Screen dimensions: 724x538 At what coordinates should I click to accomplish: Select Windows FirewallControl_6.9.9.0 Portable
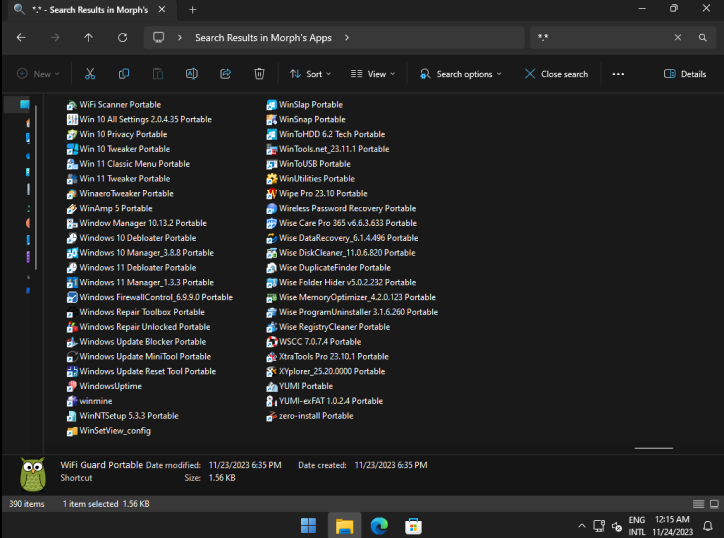click(x=150, y=297)
